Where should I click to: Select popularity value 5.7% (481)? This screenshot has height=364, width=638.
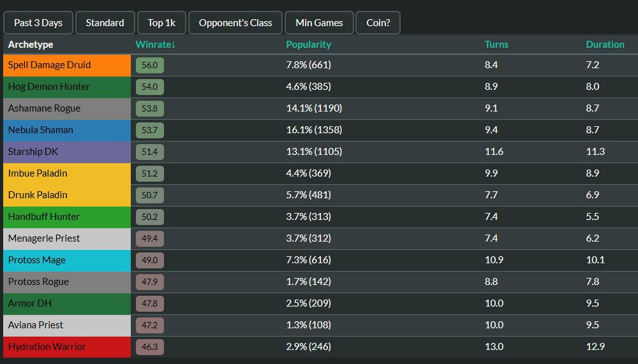point(308,195)
